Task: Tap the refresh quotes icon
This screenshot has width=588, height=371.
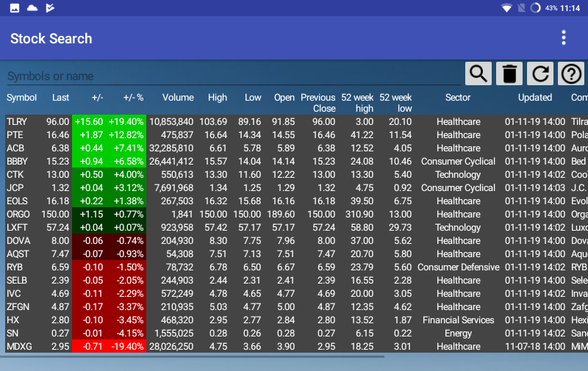Action: [x=540, y=73]
